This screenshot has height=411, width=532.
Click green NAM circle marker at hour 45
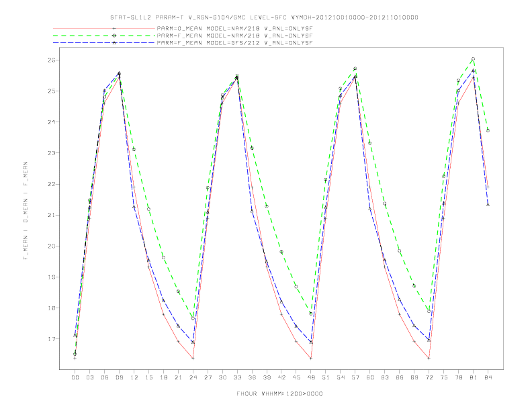pyautogui.click(x=296, y=287)
